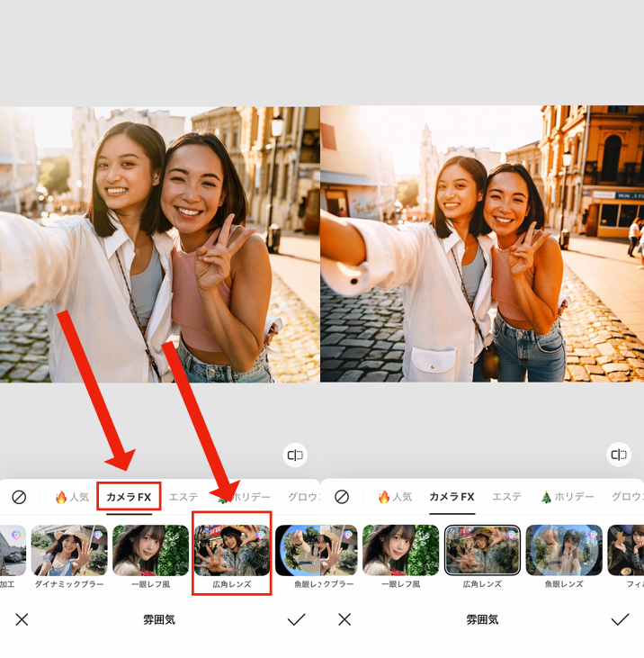Cancel with the X icon, left screen

click(22, 619)
